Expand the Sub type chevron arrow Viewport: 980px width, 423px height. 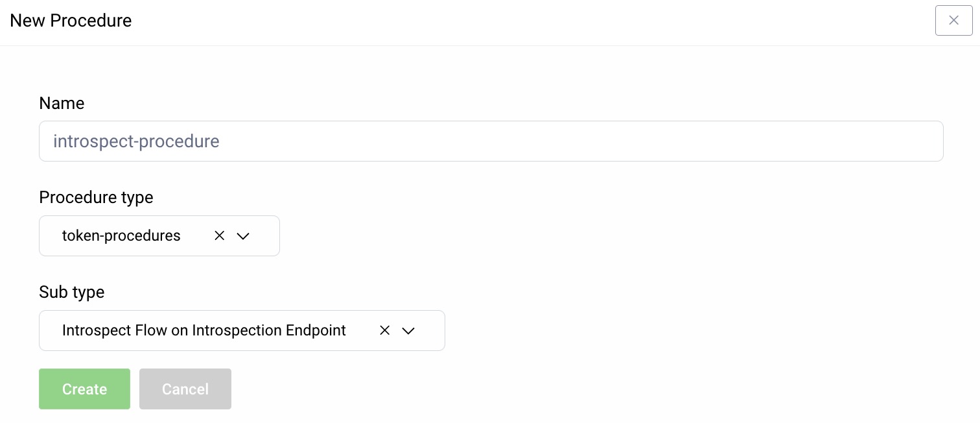tap(408, 331)
